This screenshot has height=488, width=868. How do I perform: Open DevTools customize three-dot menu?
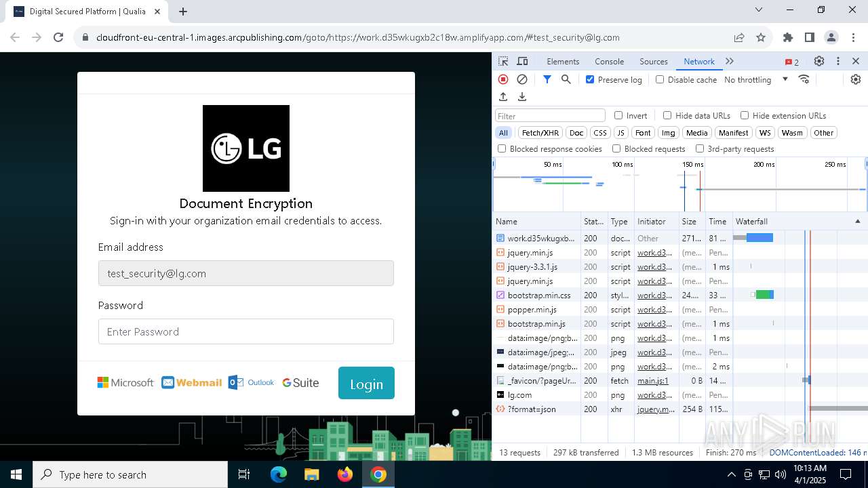(x=838, y=61)
